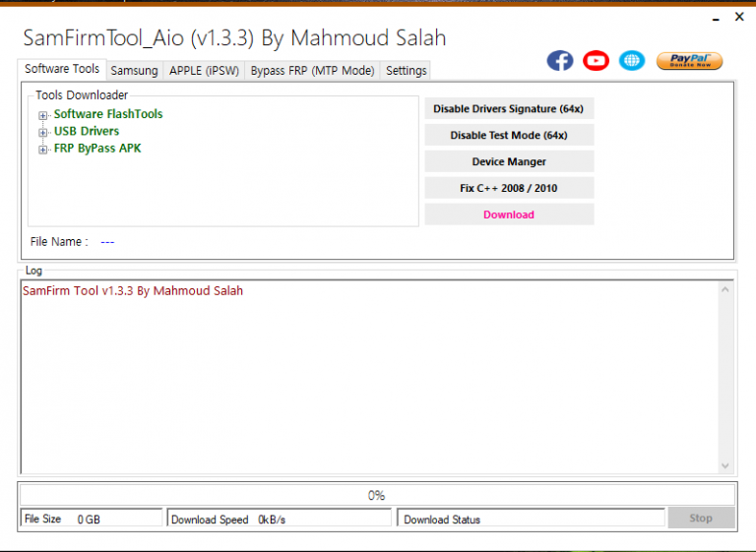Close the SamFirmTool window

[739, 17]
